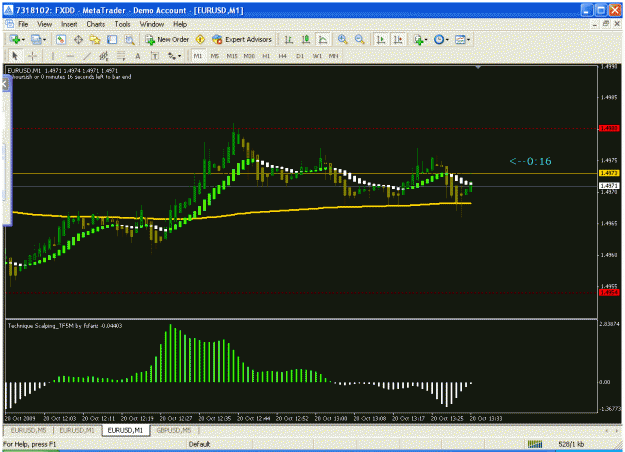This screenshot has width=625, height=452.
Task: Click the connection status bars icon
Action: 535,444
